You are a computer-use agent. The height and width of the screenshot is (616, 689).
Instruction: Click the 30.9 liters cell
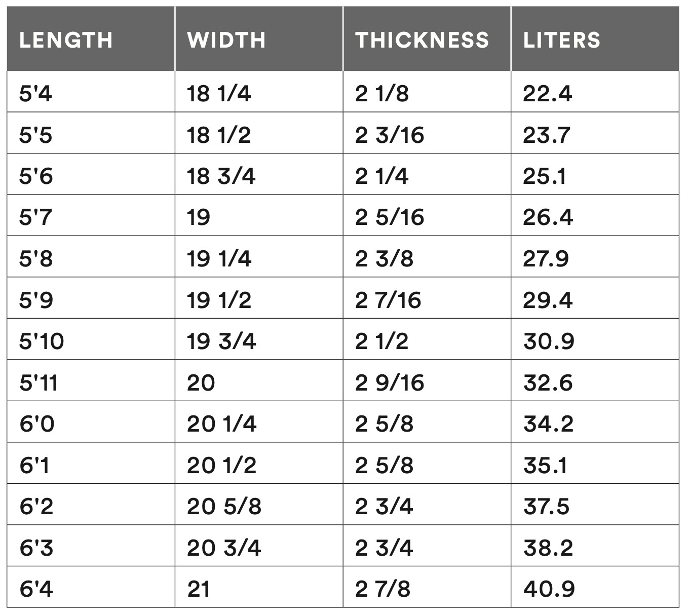(x=549, y=341)
